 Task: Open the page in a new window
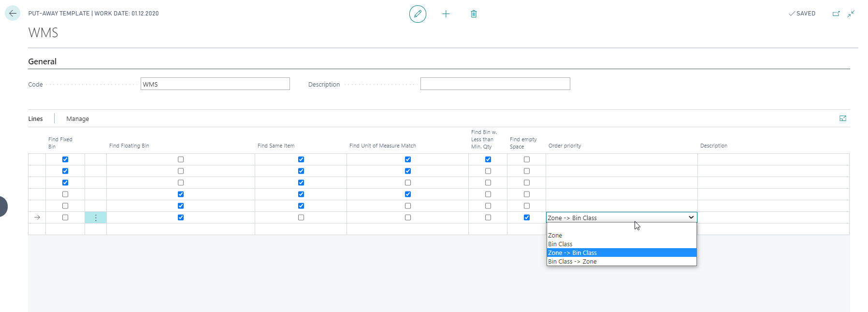(836, 14)
